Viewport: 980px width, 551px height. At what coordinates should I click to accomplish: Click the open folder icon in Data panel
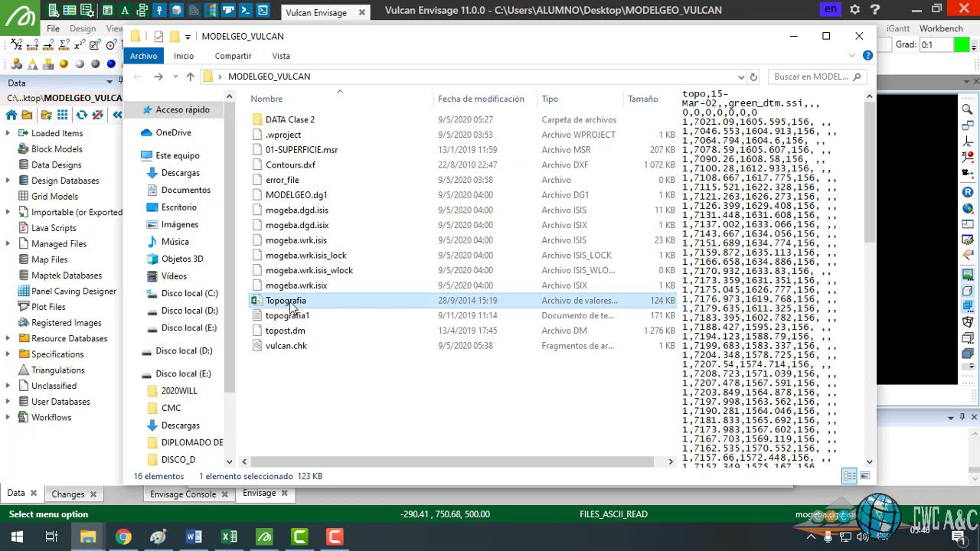pos(27,115)
